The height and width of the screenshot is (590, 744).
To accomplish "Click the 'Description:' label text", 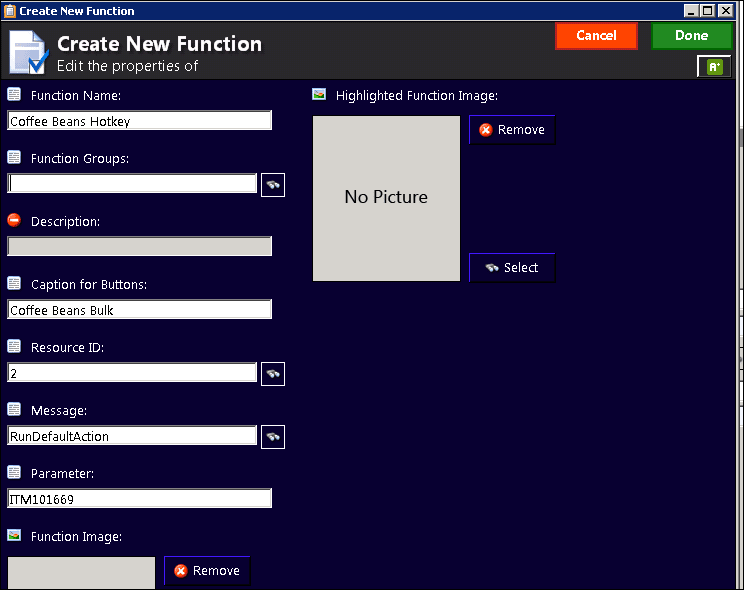I will pos(65,222).
